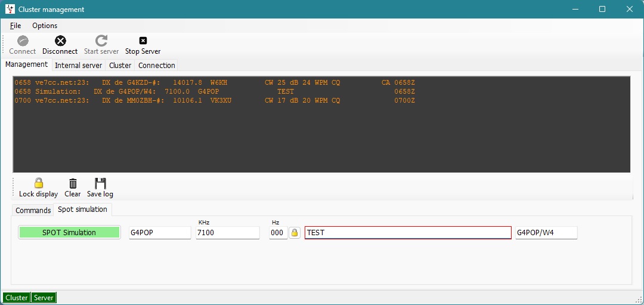The width and height of the screenshot is (644, 305).
Task: Click the green Cluster status indicator
Action: tap(17, 298)
